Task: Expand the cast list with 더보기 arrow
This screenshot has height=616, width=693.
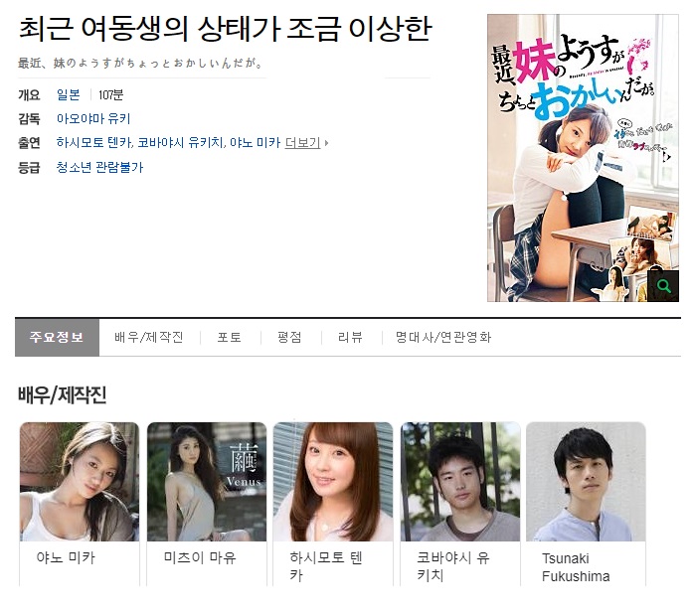Action: (x=326, y=143)
